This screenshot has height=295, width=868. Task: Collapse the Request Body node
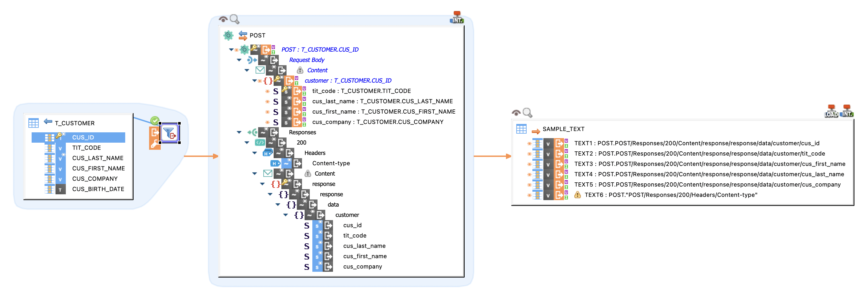pos(239,60)
